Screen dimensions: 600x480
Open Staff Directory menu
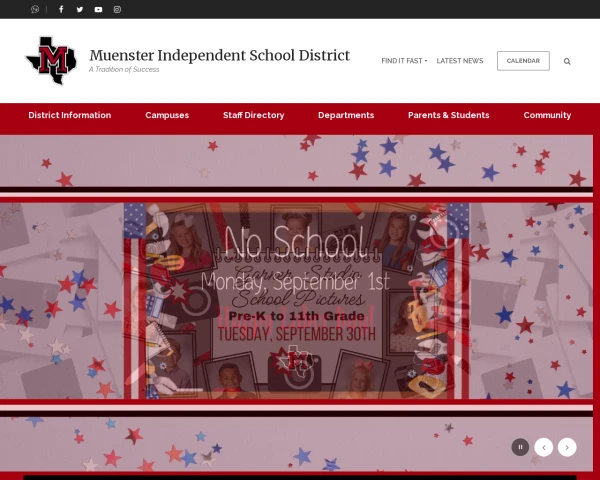(x=254, y=115)
